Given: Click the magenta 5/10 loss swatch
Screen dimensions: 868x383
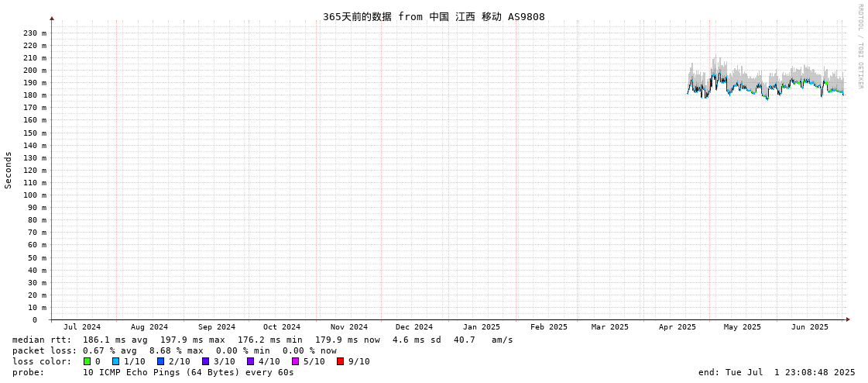Looking at the screenshot, I should pos(295,361).
